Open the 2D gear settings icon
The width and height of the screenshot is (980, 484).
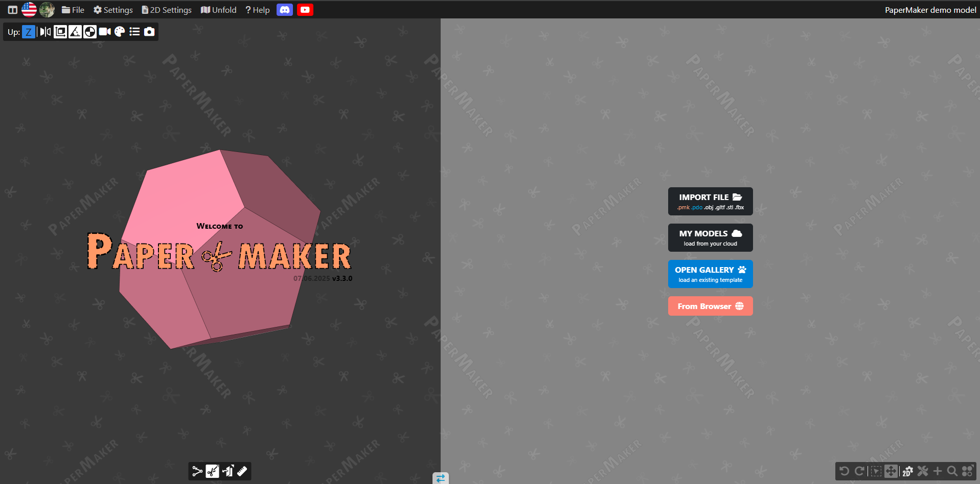pos(907,471)
